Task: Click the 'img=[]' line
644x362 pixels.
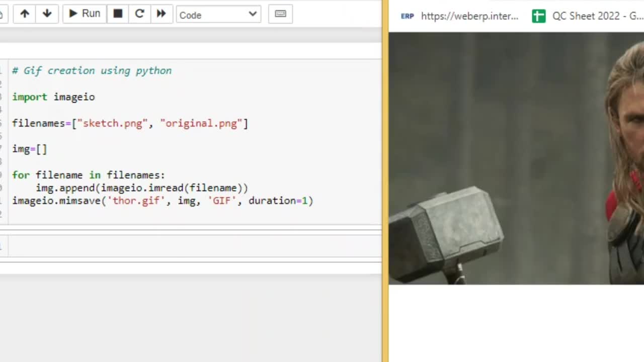Action: 29,149
